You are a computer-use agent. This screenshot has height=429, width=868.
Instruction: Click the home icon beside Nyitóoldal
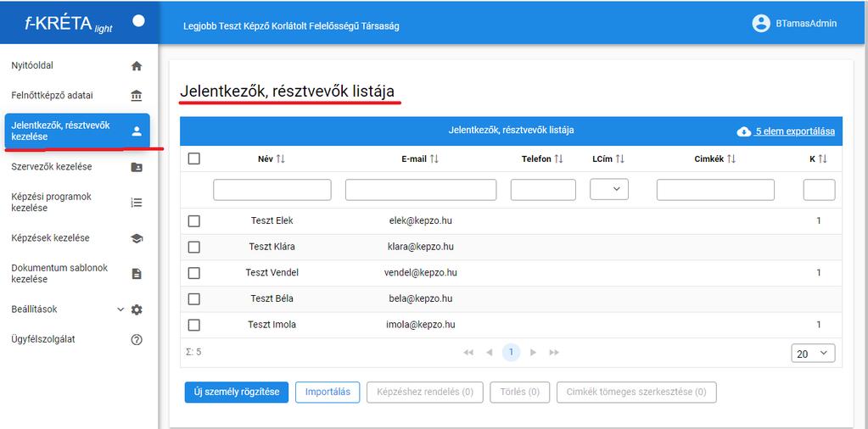click(x=136, y=66)
